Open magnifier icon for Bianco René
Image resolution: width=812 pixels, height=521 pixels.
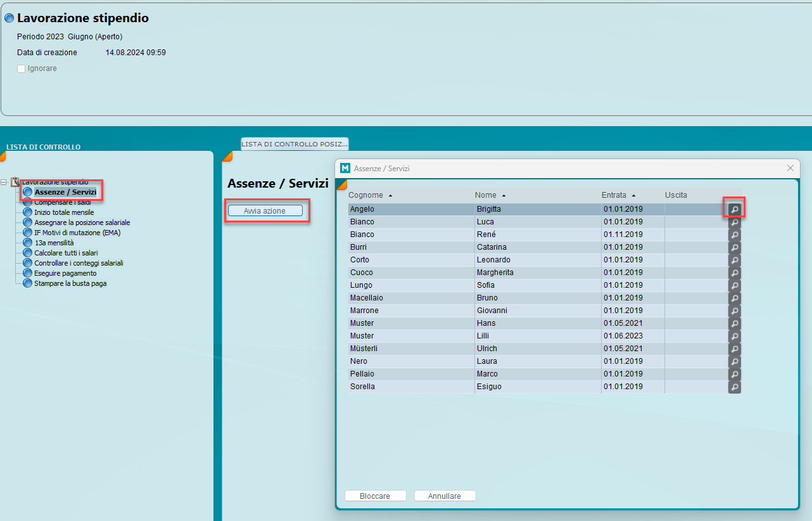(x=734, y=235)
